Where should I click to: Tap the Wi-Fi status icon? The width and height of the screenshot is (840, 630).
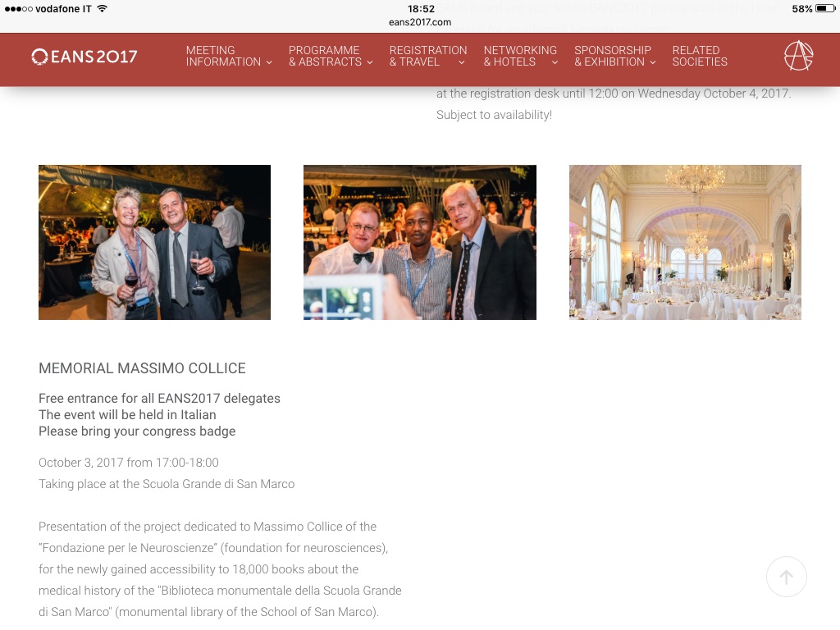click(x=103, y=8)
